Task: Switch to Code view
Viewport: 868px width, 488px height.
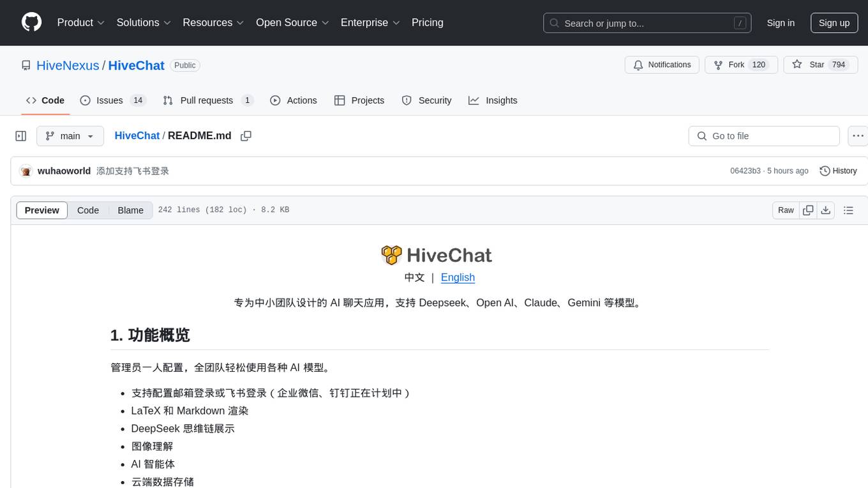Action: click(x=88, y=210)
